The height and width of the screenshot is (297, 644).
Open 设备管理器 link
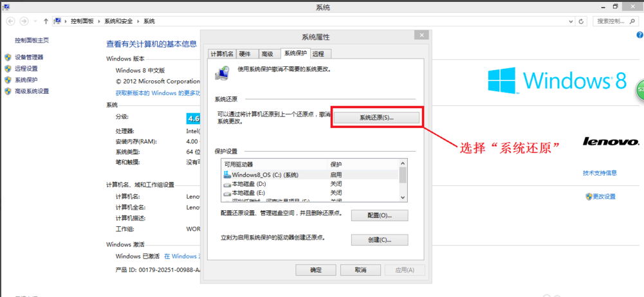click(29, 57)
